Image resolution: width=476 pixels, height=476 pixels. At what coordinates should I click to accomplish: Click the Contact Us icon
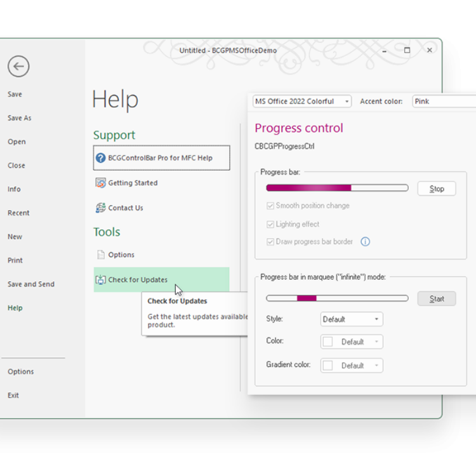(x=100, y=208)
